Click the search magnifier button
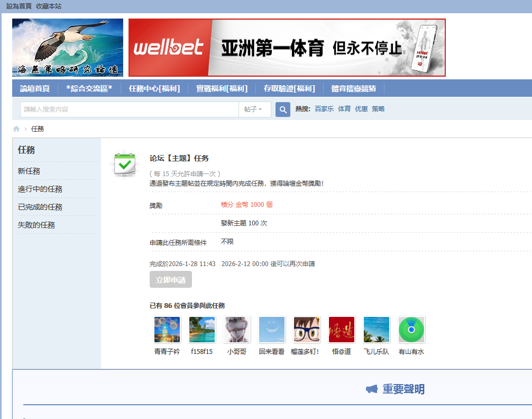532x419 pixels. point(282,109)
